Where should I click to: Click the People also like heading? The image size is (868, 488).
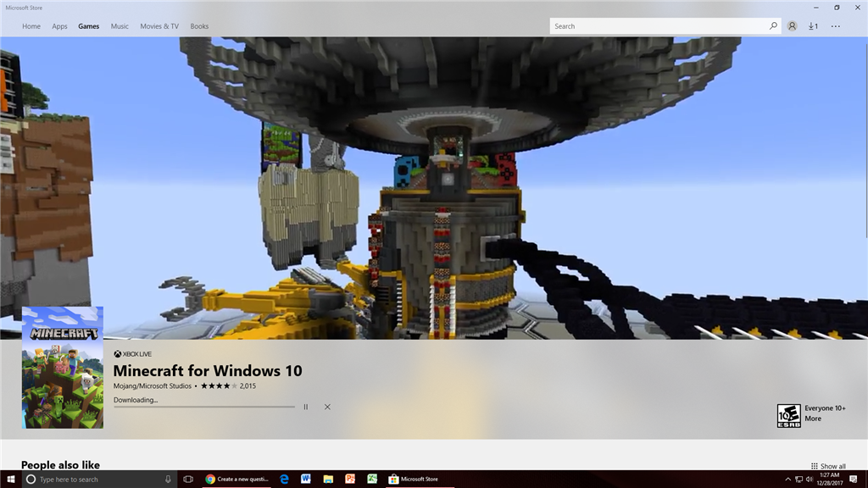(x=60, y=465)
